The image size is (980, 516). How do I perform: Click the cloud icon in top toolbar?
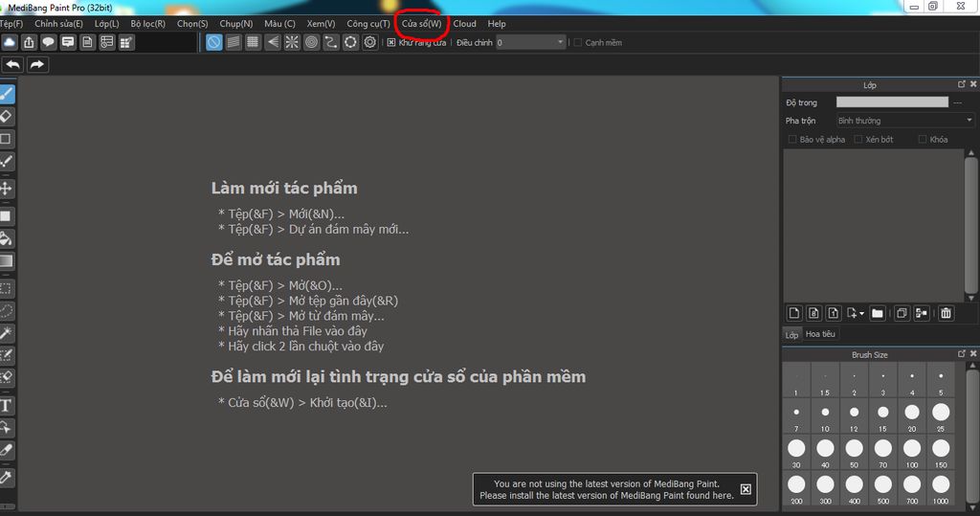(x=10, y=42)
